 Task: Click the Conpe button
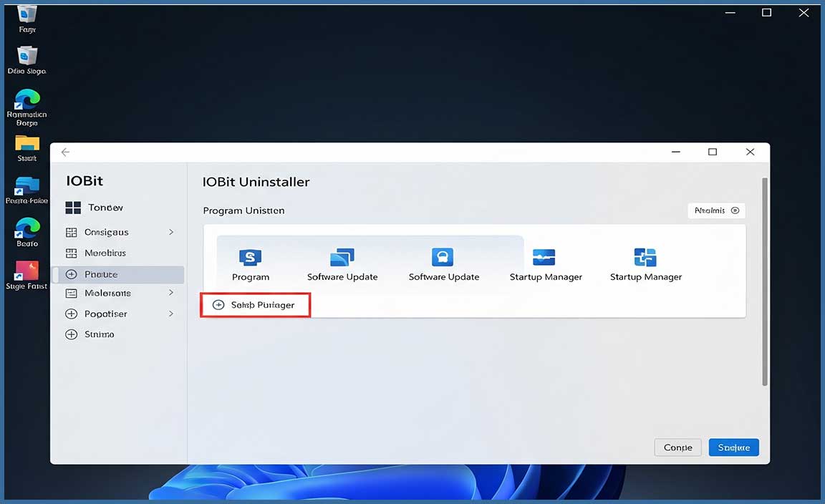pos(677,447)
